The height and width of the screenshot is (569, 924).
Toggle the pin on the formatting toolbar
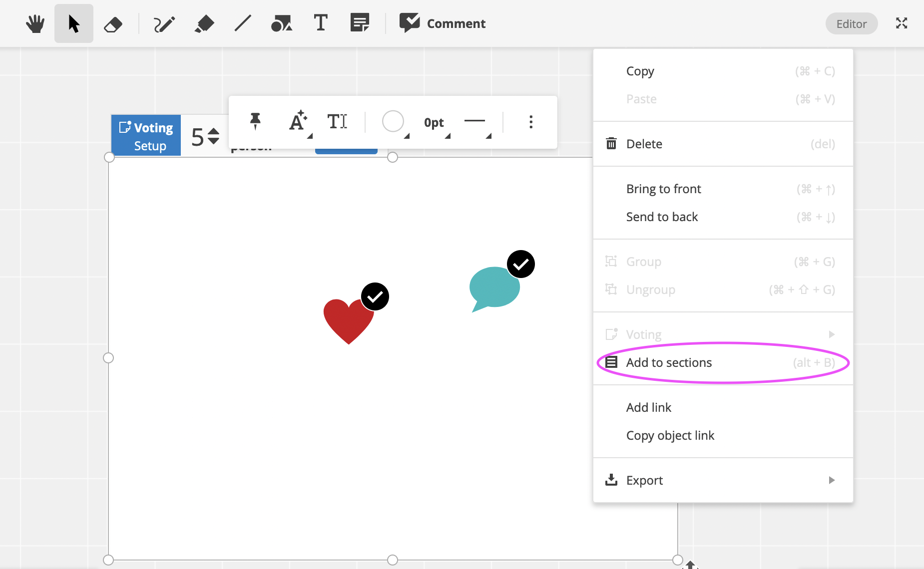pyautogui.click(x=255, y=122)
